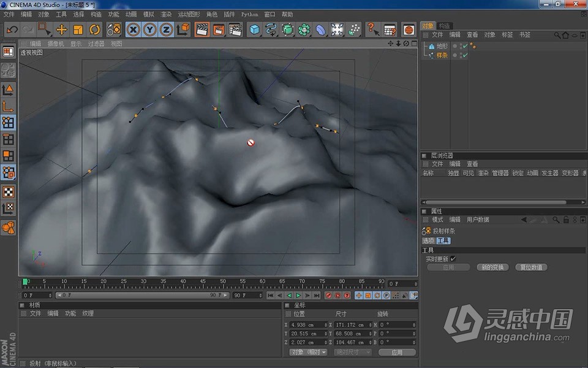This screenshot has height=368, width=588.
Task: Click the record keyframe red button
Action: [328, 296]
